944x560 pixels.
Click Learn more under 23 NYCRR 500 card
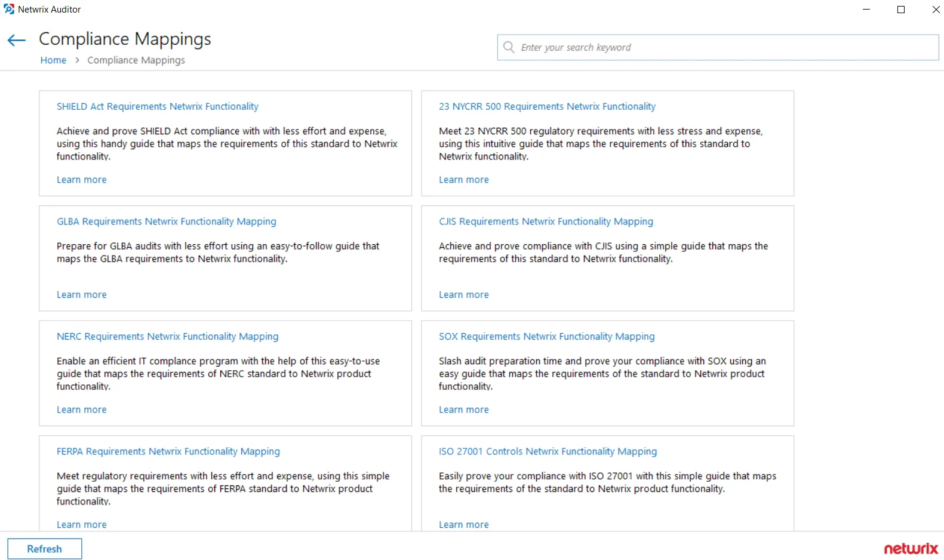[x=464, y=180]
